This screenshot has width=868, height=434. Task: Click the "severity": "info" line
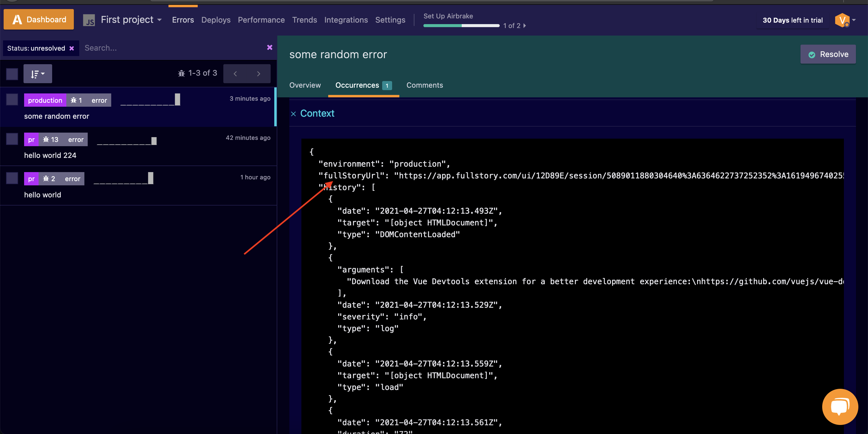(382, 316)
